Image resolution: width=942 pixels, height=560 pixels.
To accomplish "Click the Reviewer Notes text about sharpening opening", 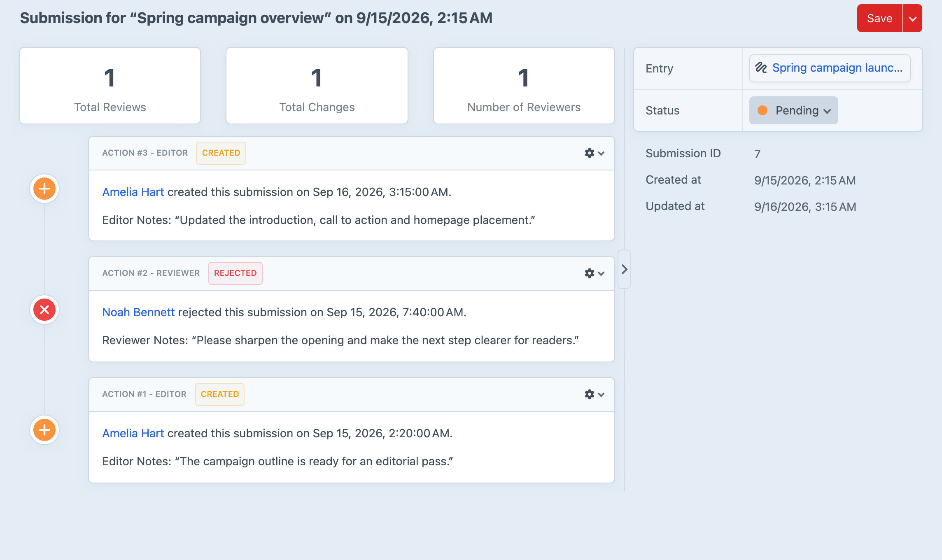I will point(340,340).
